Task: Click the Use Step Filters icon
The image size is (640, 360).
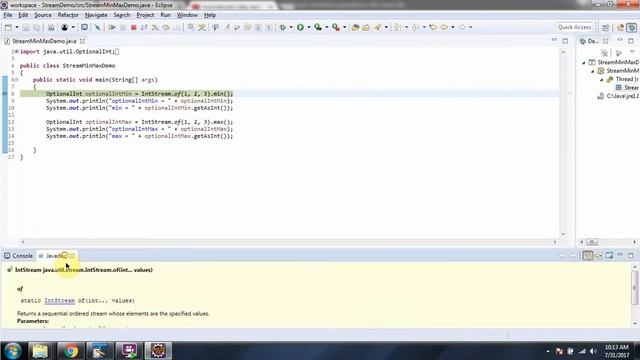Action: click(202, 27)
